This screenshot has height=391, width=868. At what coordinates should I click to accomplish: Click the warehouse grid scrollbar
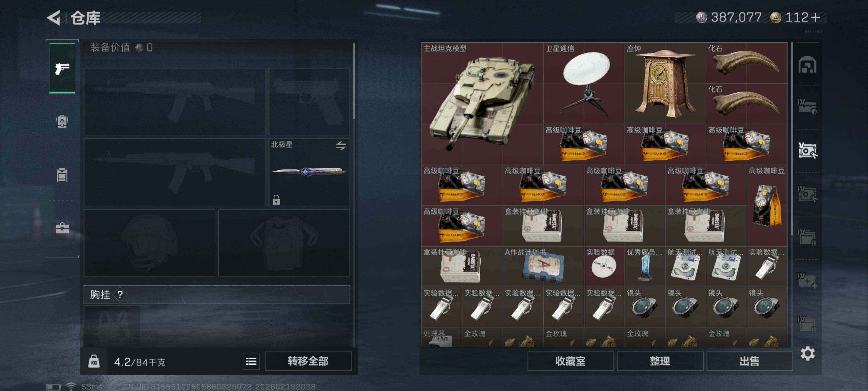[791, 139]
